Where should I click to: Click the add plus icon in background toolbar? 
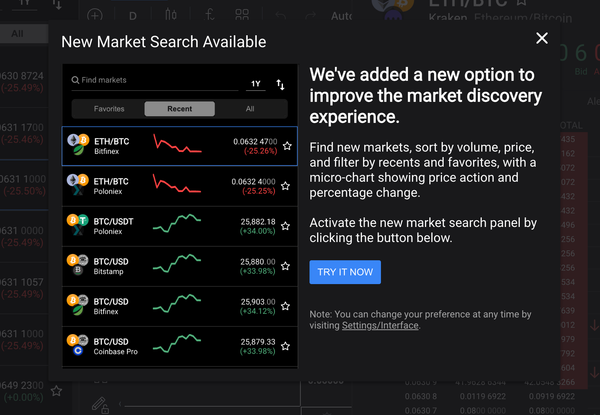pyautogui.click(x=95, y=15)
